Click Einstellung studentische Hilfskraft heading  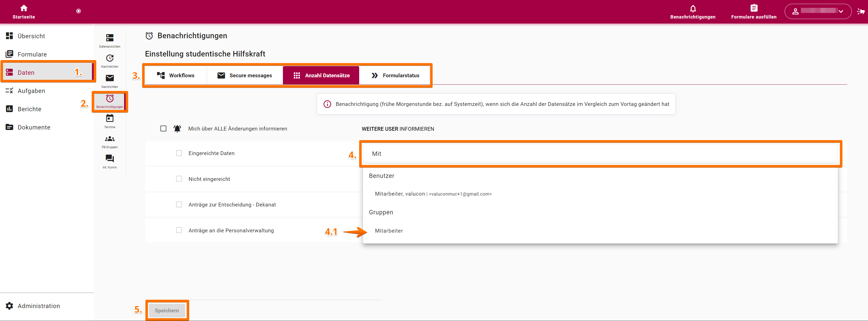coord(205,54)
